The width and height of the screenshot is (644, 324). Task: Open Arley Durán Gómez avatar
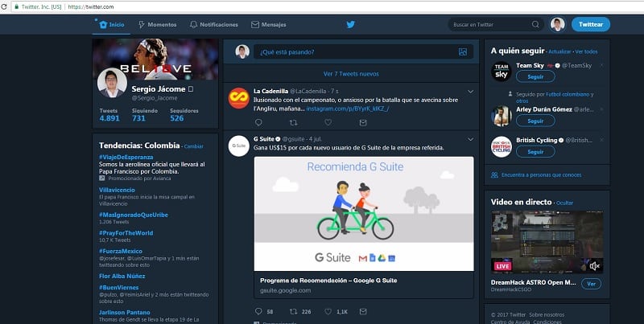click(x=501, y=116)
